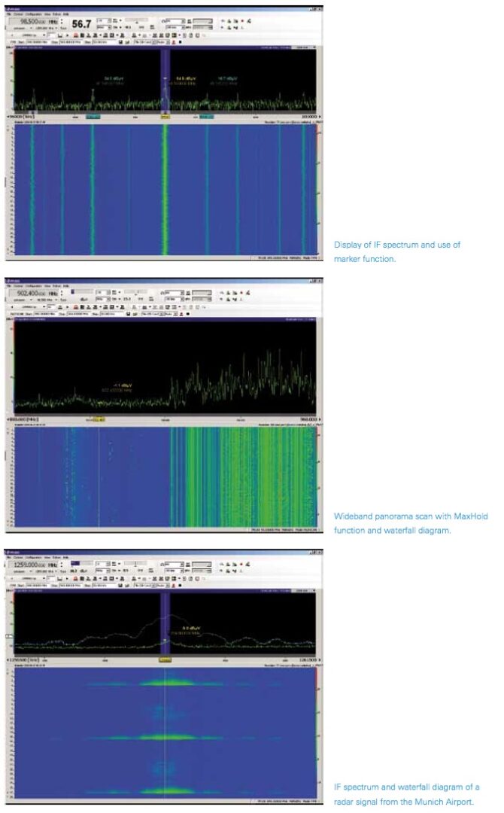Click floppy save icon in 902.400 MHz window
The height and width of the screenshot is (813, 504).
129,313
